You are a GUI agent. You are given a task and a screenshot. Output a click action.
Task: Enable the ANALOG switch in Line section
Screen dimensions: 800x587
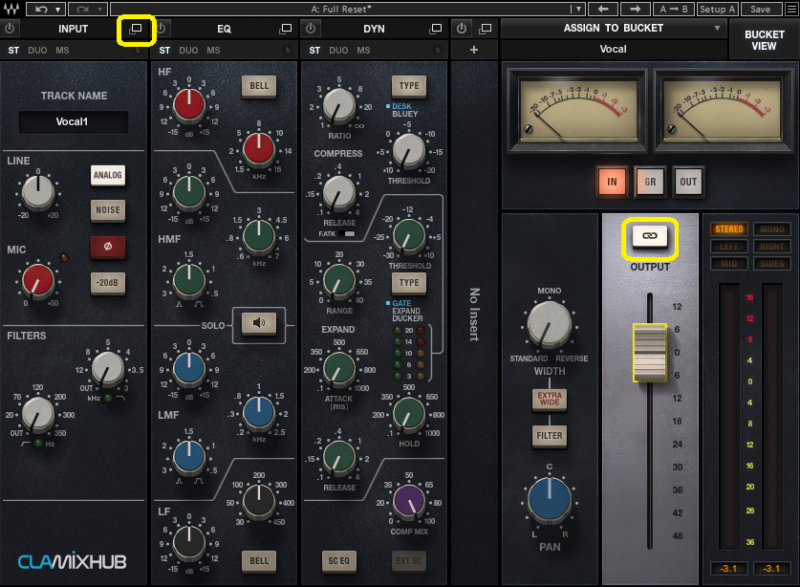coord(107,176)
